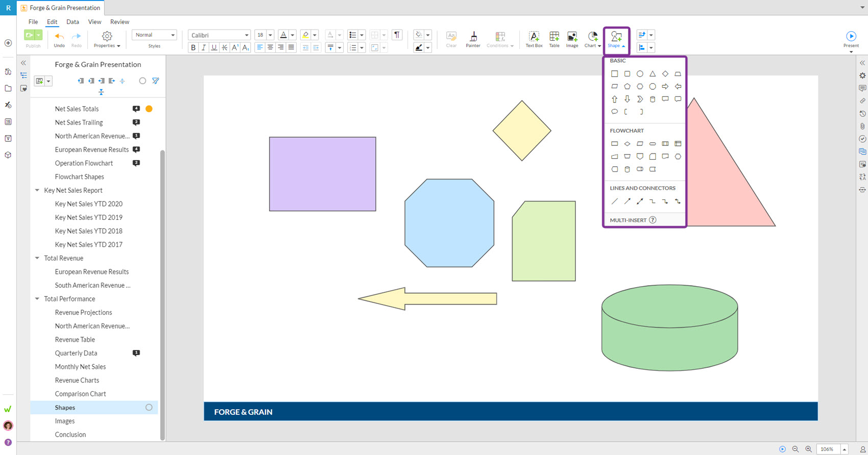This screenshot has width=868, height=455.
Task: Choose the diamond shape in Basic section
Action: 665,74
